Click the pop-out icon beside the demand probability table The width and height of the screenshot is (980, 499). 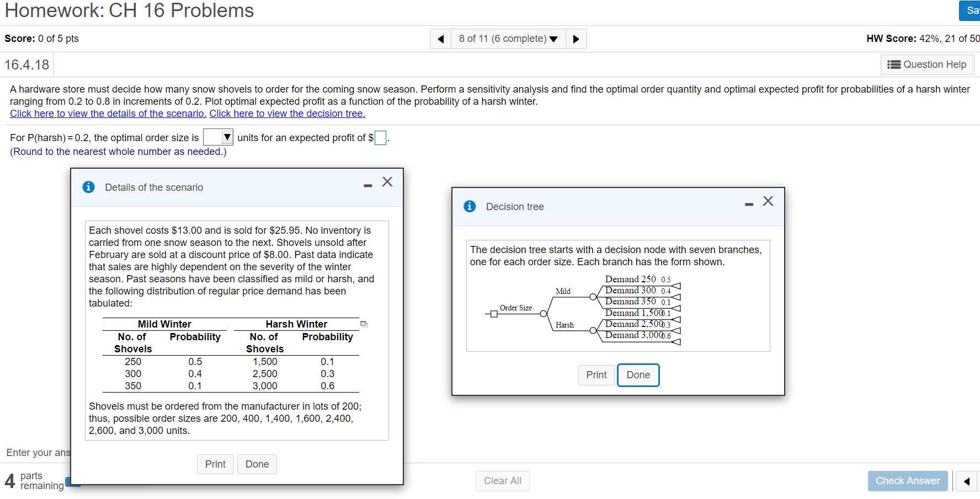coord(364,324)
